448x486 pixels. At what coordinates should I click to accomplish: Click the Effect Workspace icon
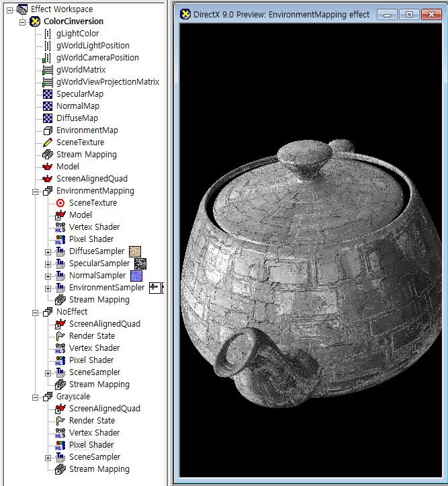pyautogui.click(x=22, y=9)
